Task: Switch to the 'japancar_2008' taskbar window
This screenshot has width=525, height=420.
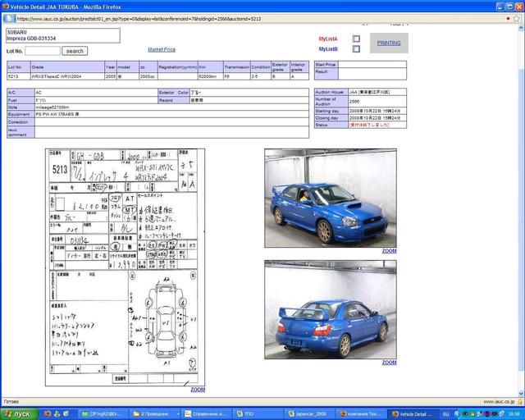Action: click(x=310, y=414)
